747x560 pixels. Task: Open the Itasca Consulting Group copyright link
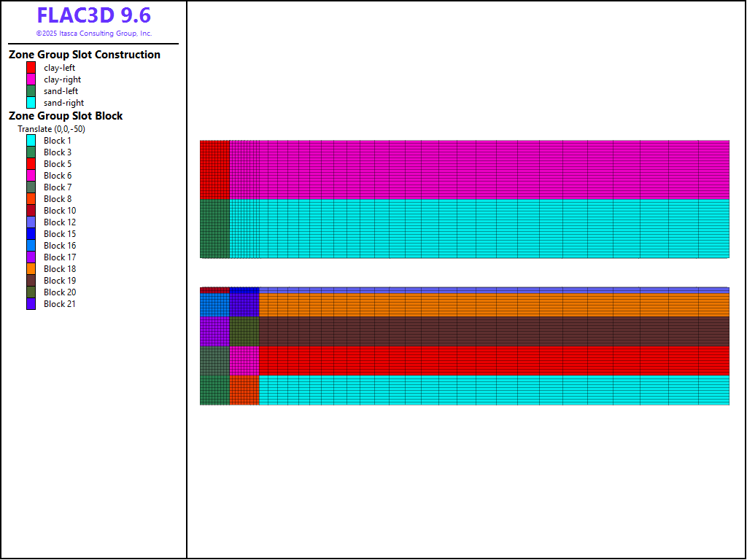(x=93, y=34)
